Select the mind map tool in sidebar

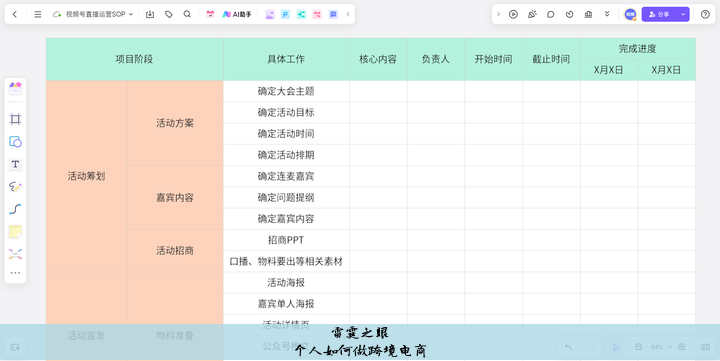click(x=15, y=254)
